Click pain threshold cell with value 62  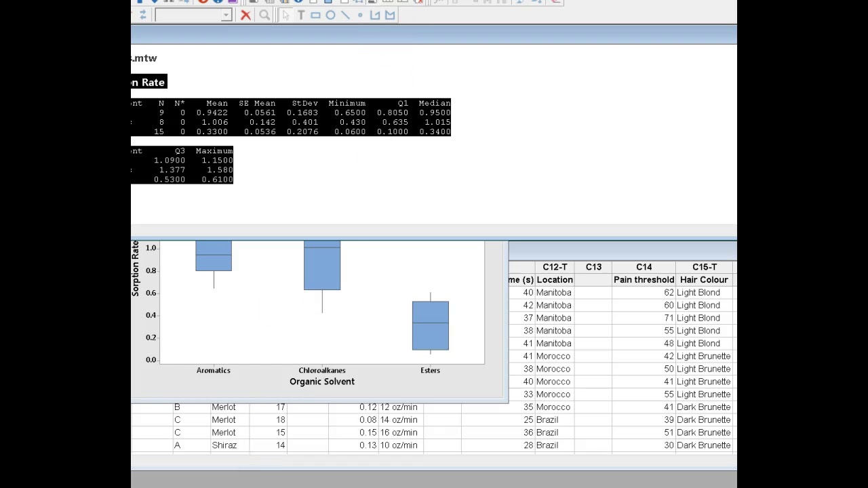click(x=644, y=293)
